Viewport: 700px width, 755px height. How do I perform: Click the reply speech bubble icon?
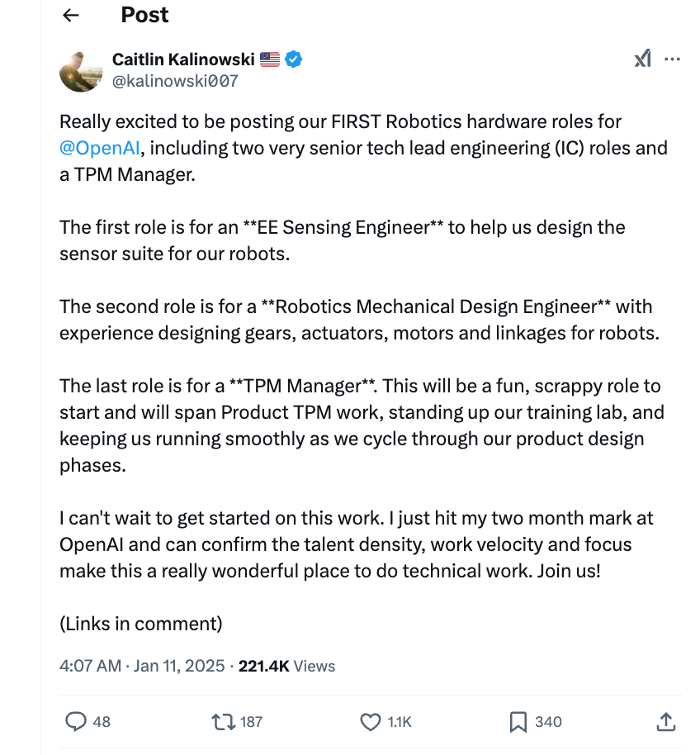(76, 722)
